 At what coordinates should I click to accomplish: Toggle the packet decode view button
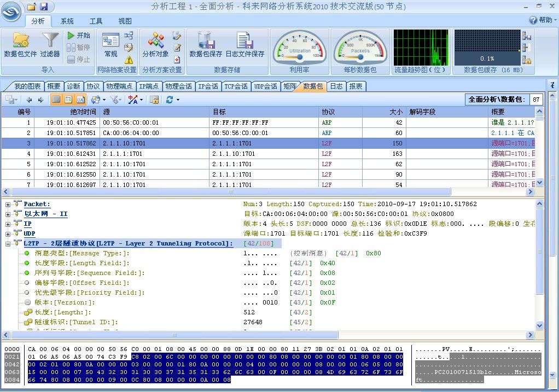click(x=68, y=100)
